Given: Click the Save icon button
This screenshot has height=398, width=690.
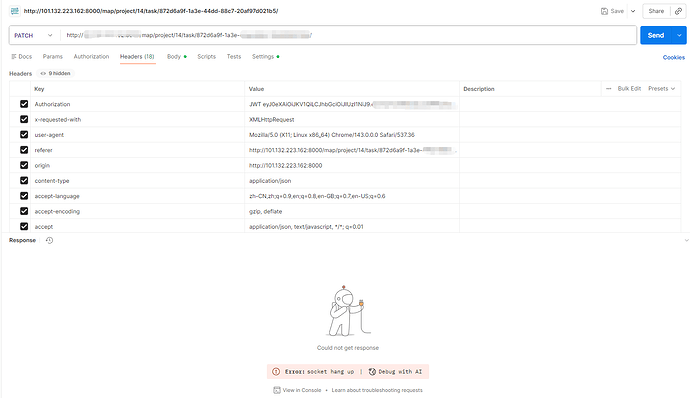Looking at the screenshot, I should 604,11.
